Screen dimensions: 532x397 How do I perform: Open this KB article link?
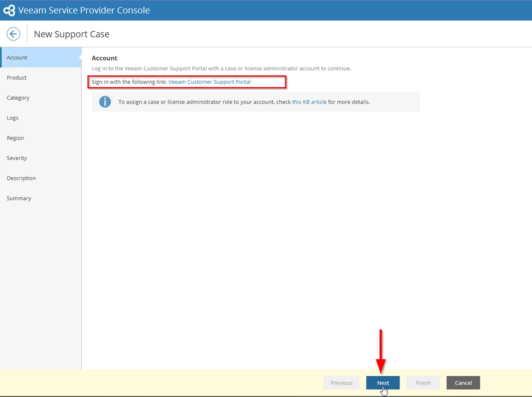pyautogui.click(x=309, y=102)
